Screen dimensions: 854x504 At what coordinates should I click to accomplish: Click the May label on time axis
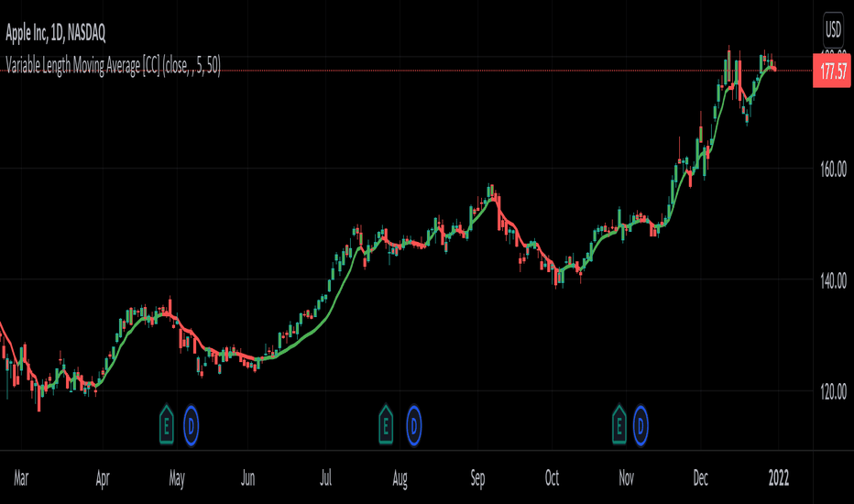click(177, 478)
